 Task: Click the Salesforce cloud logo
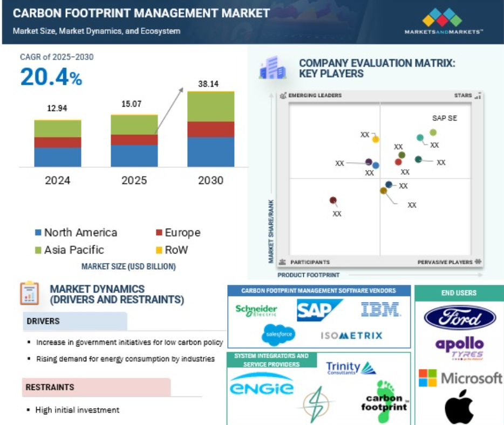pyautogui.click(x=278, y=335)
